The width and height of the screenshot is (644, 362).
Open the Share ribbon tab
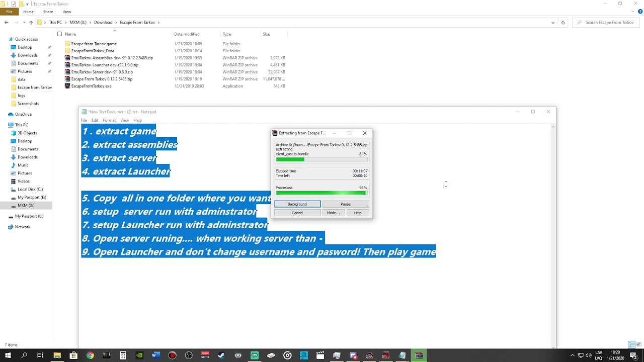(x=48, y=12)
